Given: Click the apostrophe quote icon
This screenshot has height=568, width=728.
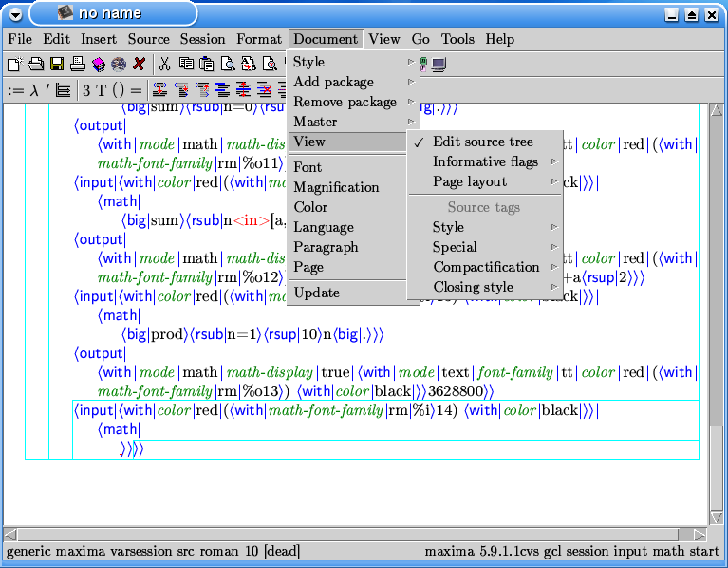Looking at the screenshot, I should tap(47, 88).
